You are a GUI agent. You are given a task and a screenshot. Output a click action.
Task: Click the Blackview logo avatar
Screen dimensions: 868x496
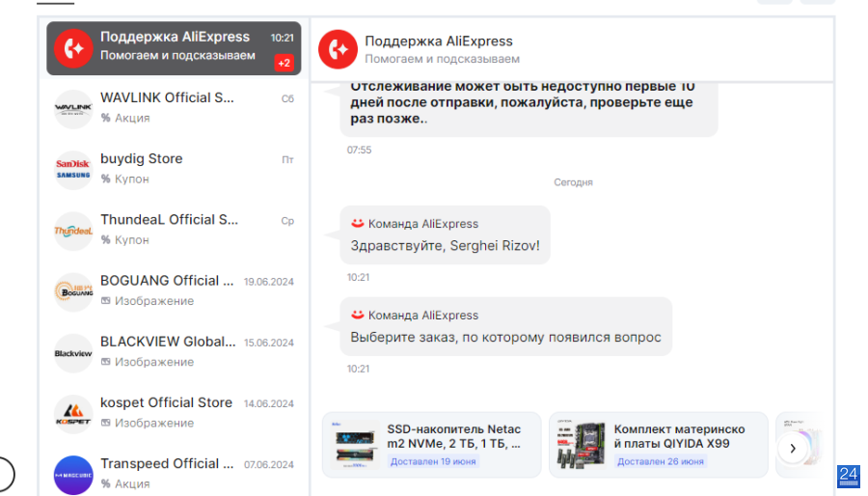point(73,353)
